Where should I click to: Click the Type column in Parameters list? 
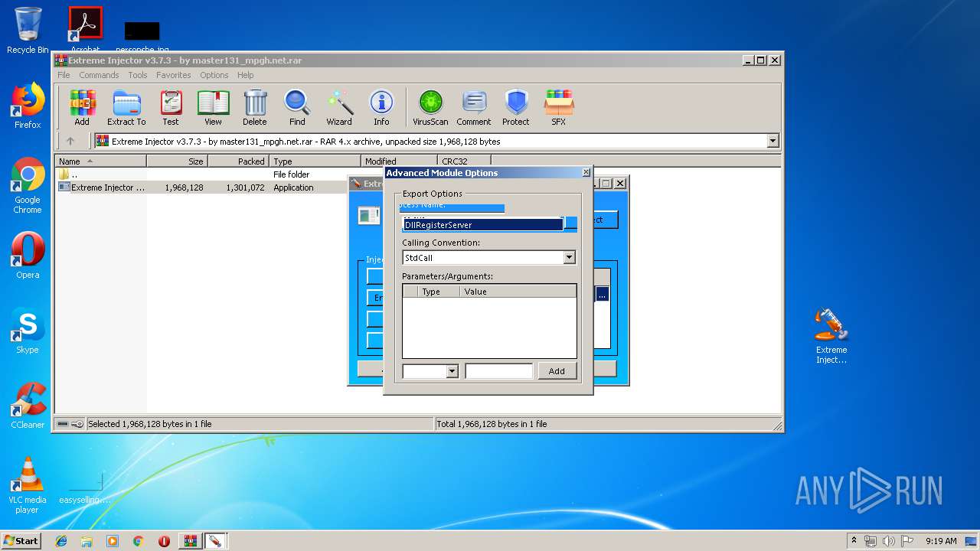[x=439, y=292]
